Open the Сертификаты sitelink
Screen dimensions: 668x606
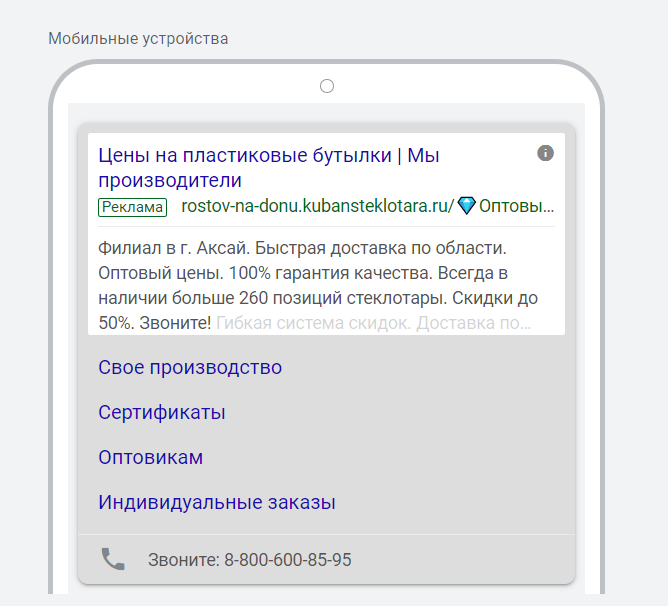pyautogui.click(x=162, y=412)
